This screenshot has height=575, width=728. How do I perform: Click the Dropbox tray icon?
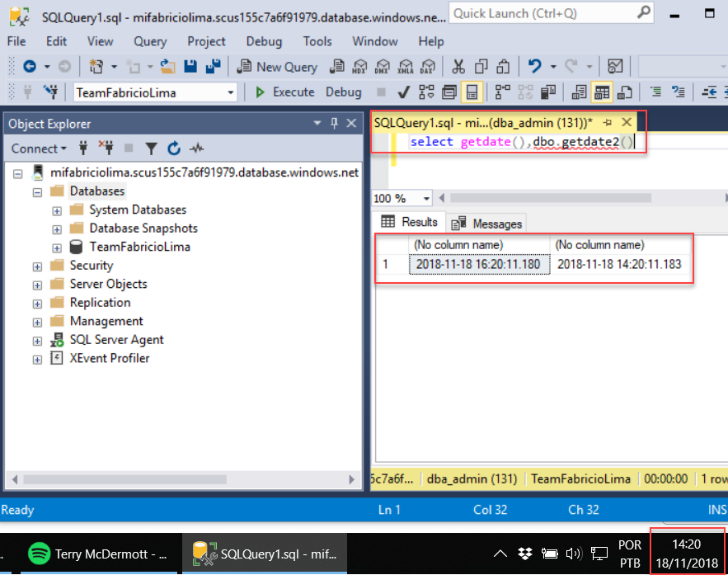coord(525,552)
